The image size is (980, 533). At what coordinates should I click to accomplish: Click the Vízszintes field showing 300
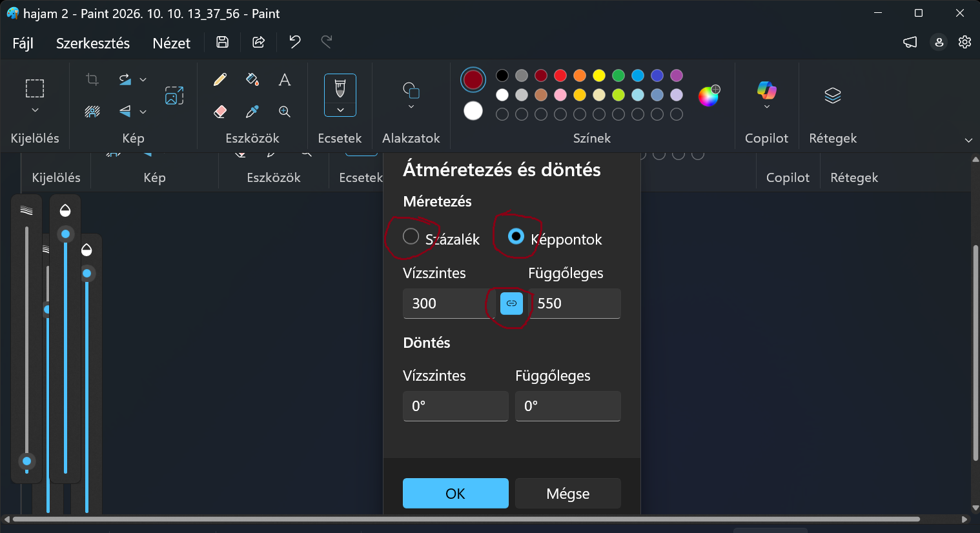[x=449, y=303]
